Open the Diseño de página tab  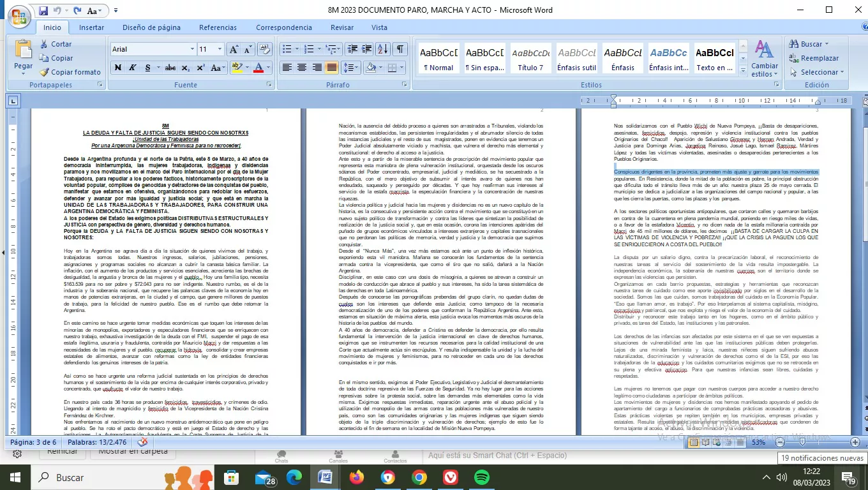(x=151, y=27)
